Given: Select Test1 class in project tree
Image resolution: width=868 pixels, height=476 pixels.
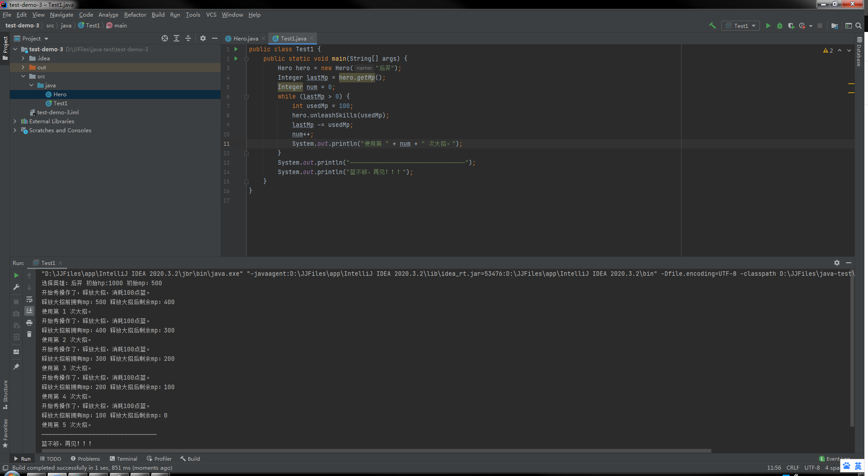Looking at the screenshot, I should point(60,103).
